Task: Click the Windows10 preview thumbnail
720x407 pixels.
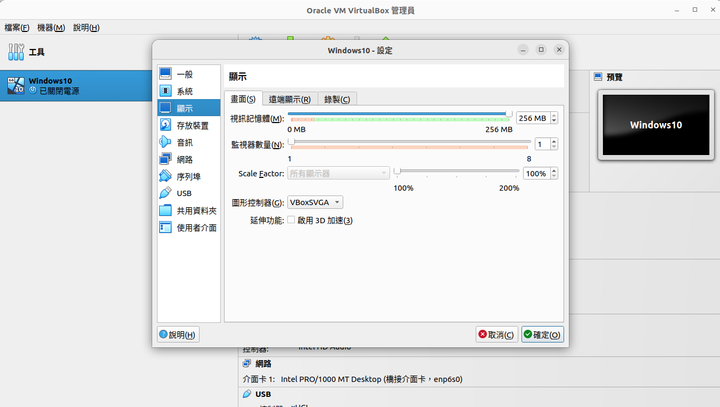Action: pos(656,124)
